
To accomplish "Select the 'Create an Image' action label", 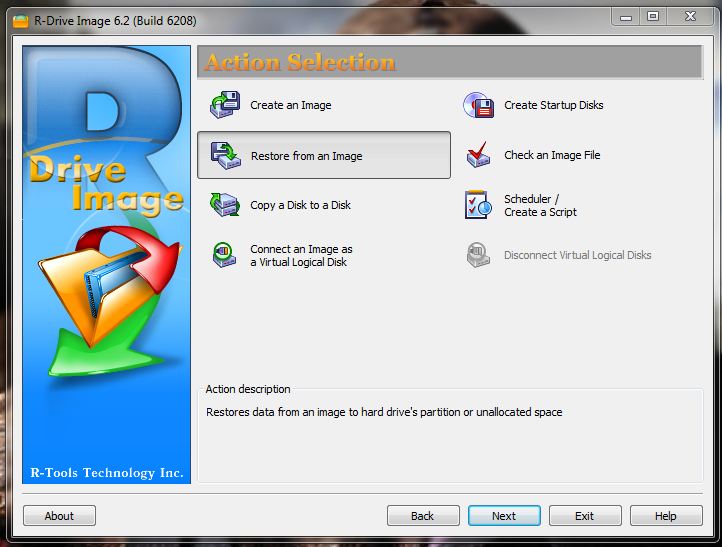I will [291, 105].
